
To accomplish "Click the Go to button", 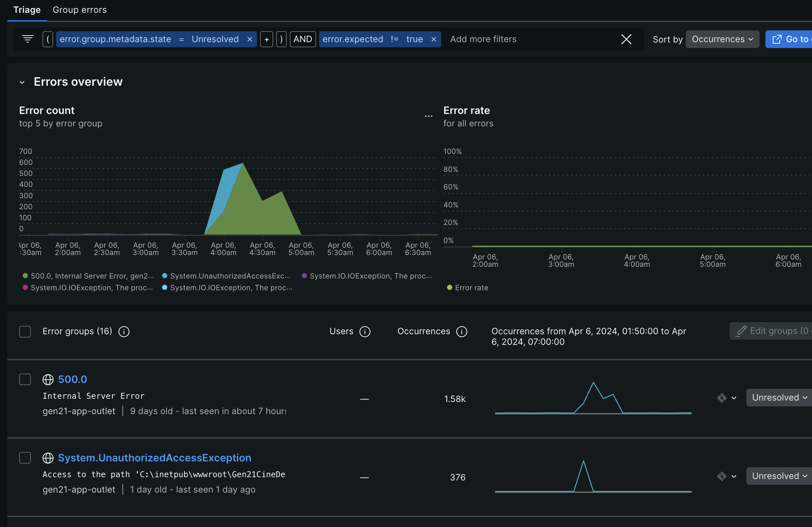I will pyautogui.click(x=789, y=39).
